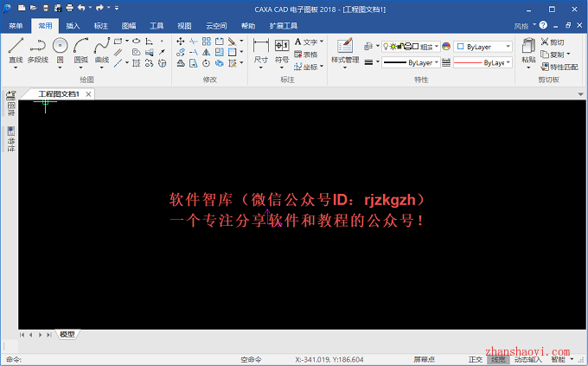This screenshot has width=588, height=366.
Task: Click the array grid modify tool
Action: coord(207,42)
